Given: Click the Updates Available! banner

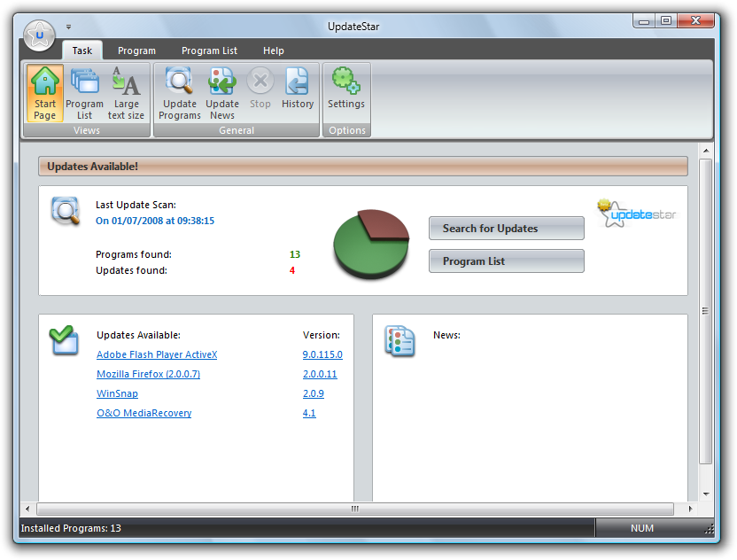Looking at the screenshot, I should point(363,167).
